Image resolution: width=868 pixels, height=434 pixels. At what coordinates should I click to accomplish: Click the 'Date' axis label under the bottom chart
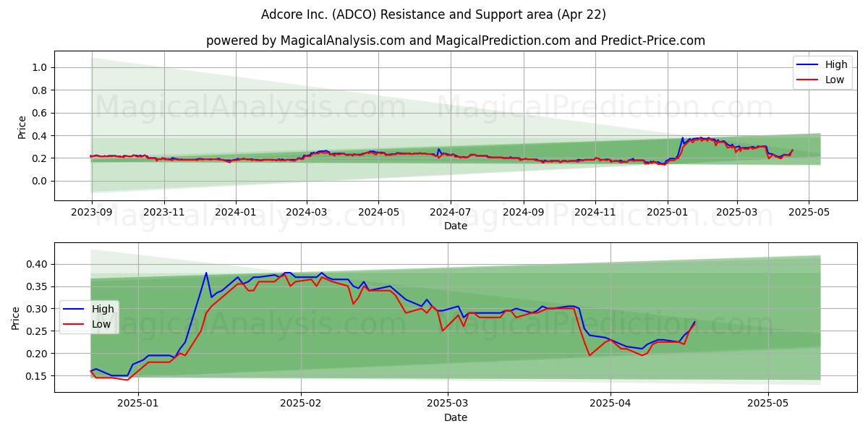(456, 417)
